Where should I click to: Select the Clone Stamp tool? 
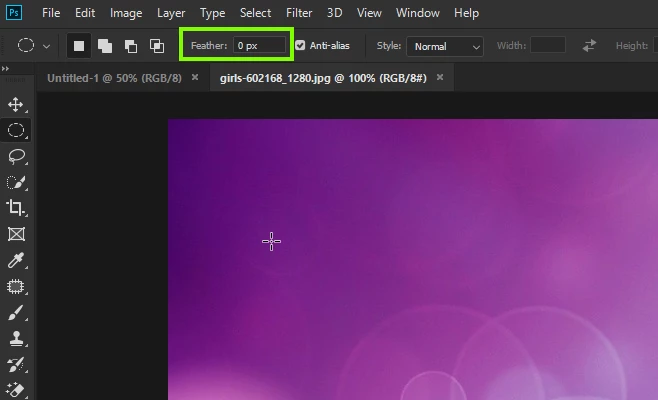[x=16, y=339]
